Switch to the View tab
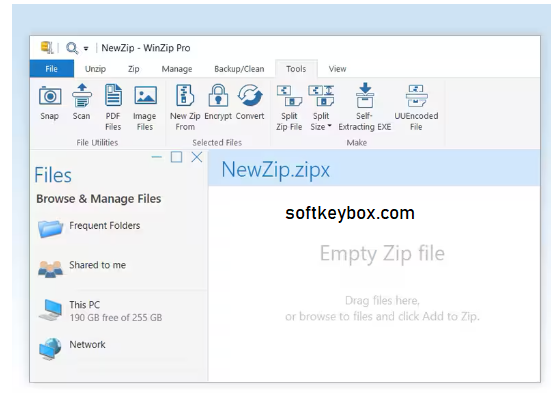This screenshot has width=551, height=393. click(337, 69)
